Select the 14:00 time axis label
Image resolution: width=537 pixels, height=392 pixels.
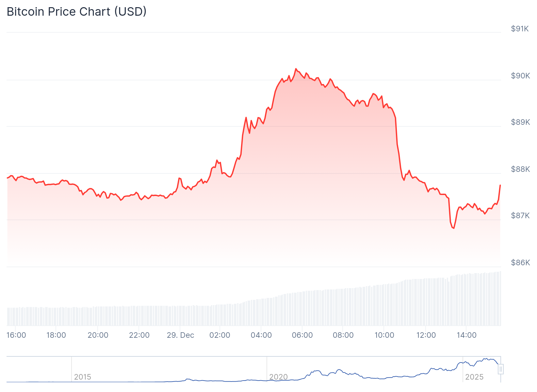tap(466, 335)
